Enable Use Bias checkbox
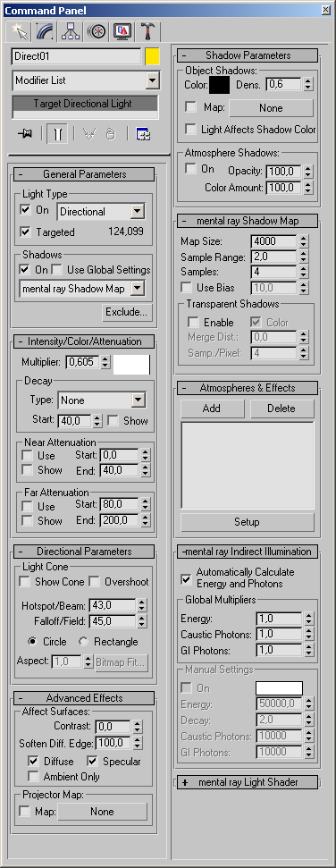This screenshot has height=868, width=336. (x=187, y=288)
